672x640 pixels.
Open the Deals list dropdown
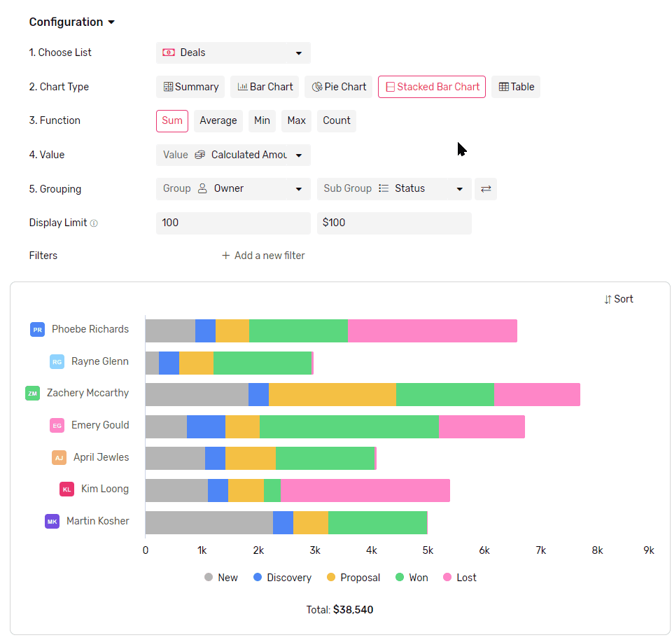(233, 53)
